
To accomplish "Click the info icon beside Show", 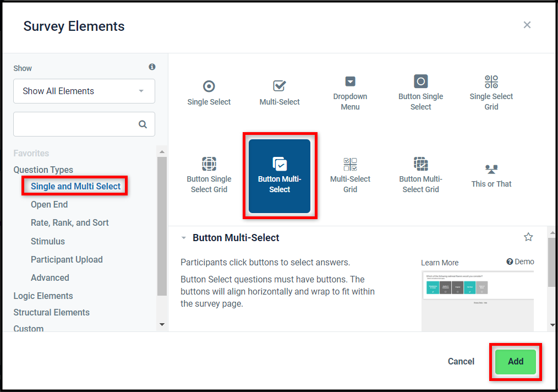I will click(152, 67).
